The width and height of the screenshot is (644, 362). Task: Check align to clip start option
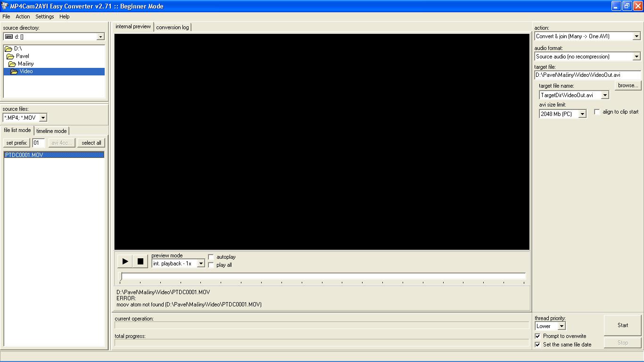coord(597,112)
